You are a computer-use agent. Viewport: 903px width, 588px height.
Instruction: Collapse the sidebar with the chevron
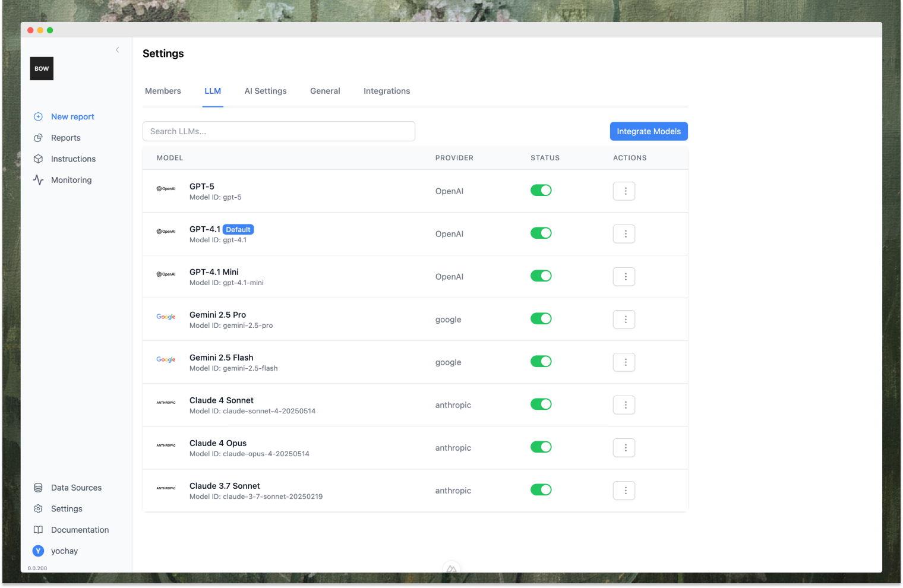point(117,50)
